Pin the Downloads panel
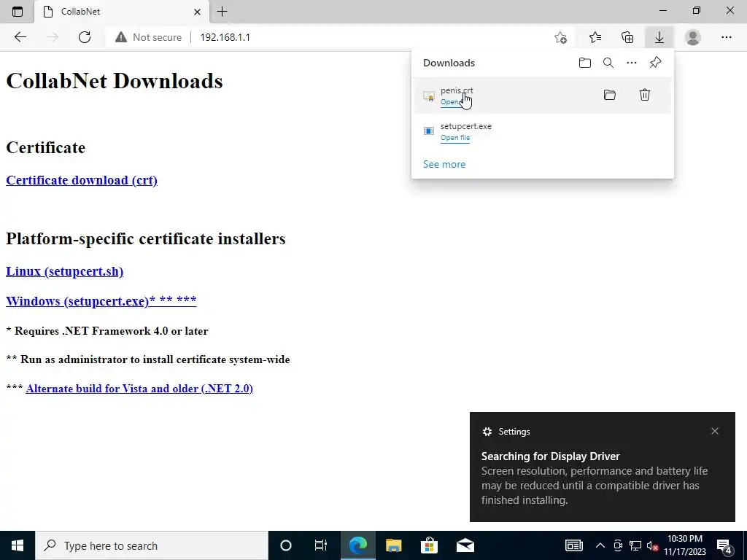 coord(656,63)
